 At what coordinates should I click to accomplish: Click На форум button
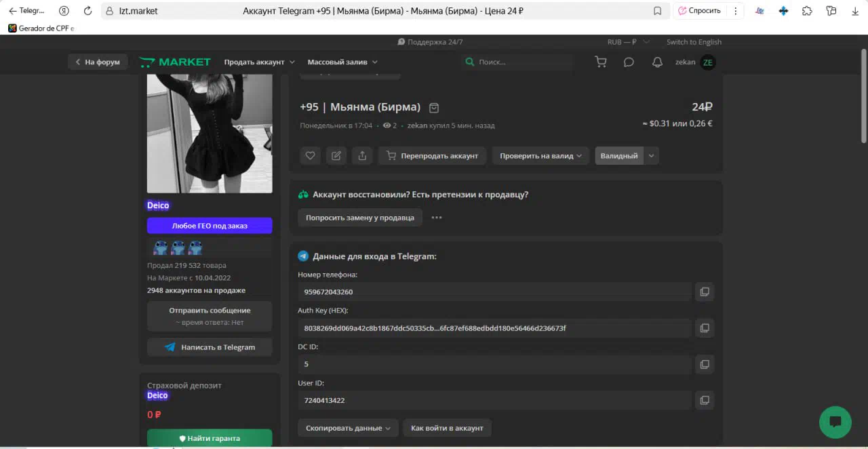tap(98, 62)
